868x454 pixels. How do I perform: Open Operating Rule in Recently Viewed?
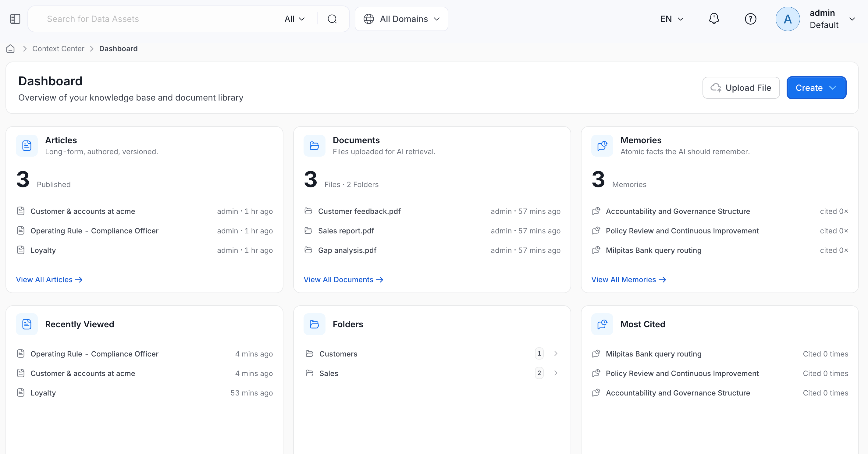tap(94, 354)
